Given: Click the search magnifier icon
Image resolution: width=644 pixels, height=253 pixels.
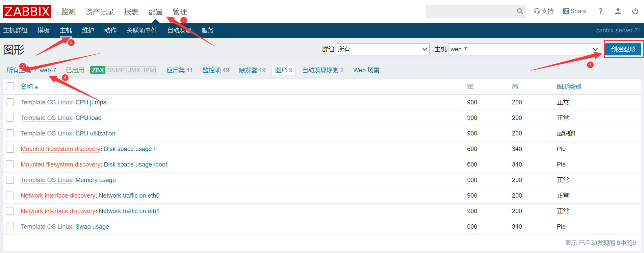Looking at the screenshot, I should (x=520, y=11).
